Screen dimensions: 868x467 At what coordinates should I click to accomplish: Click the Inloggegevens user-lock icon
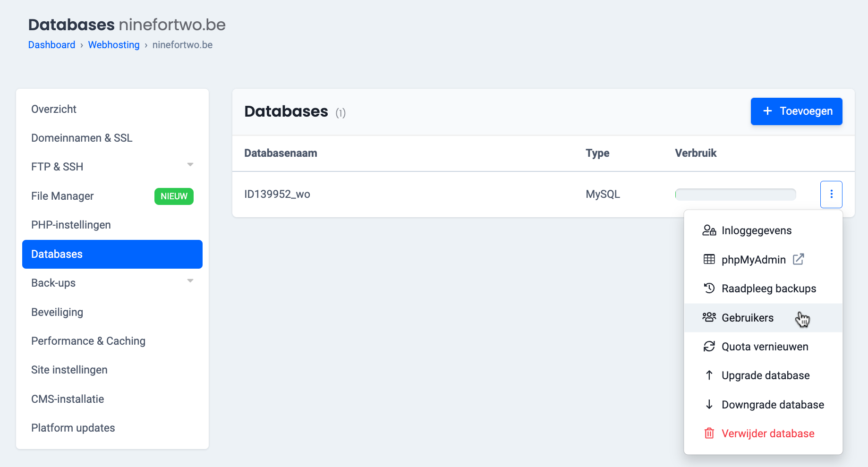[709, 230]
